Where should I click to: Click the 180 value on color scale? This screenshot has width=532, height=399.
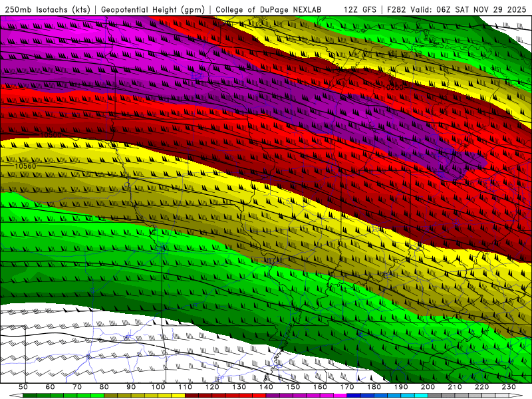[x=374, y=387]
